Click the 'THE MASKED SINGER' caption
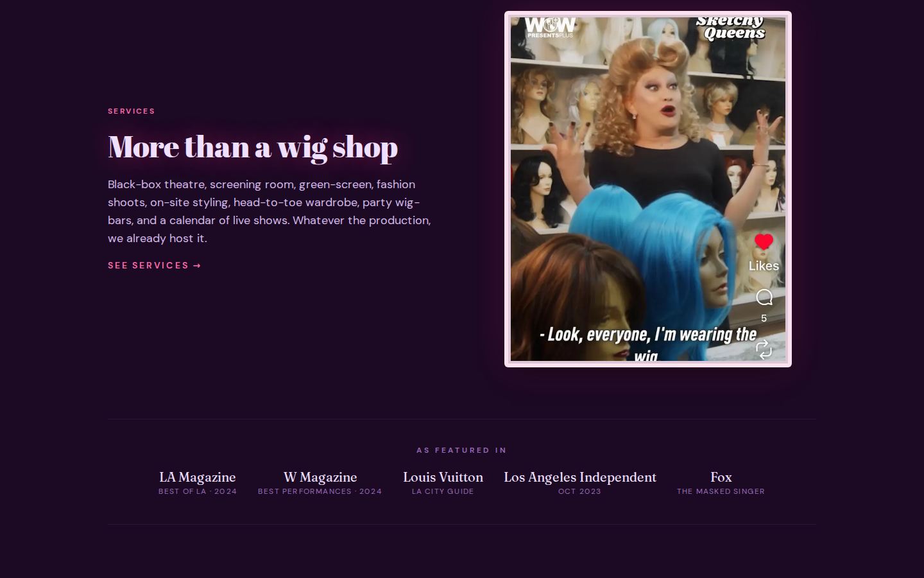This screenshot has height=578, width=924. (x=721, y=491)
